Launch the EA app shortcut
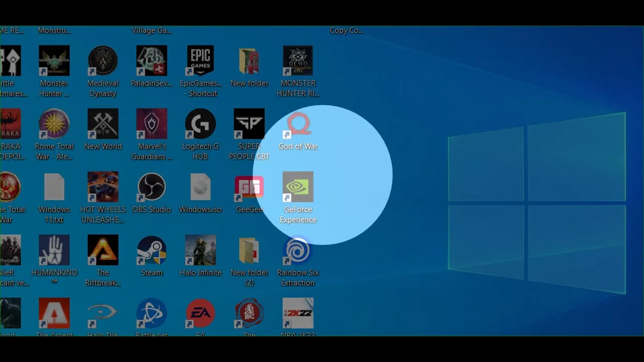The image size is (644, 362). (200, 313)
